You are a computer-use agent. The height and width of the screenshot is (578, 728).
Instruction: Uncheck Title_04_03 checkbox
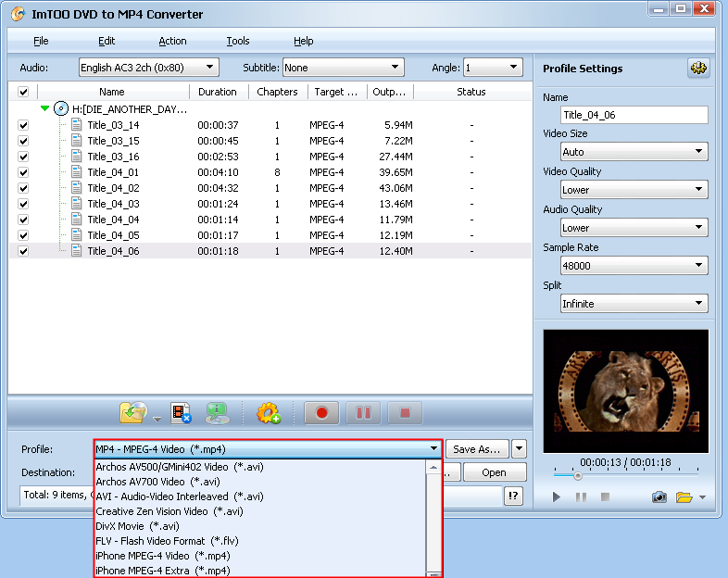coord(23,204)
